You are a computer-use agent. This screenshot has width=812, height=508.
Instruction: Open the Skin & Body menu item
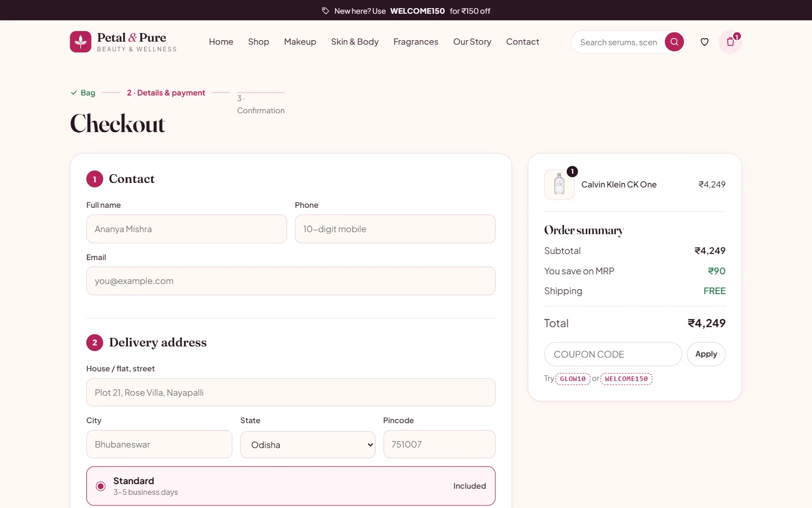coord(355,42)
